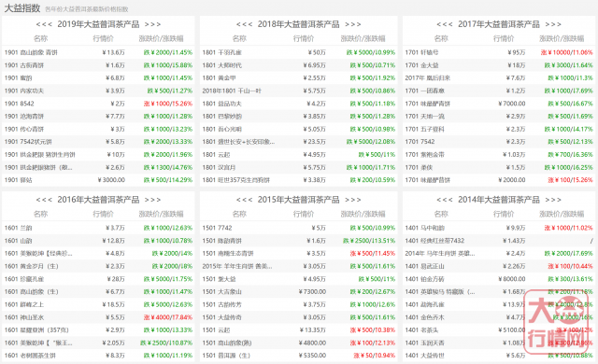Click the ¥5350.00 price in the 2015 table
This screenshot has width=598, height=364.
(x=312, y=356)
